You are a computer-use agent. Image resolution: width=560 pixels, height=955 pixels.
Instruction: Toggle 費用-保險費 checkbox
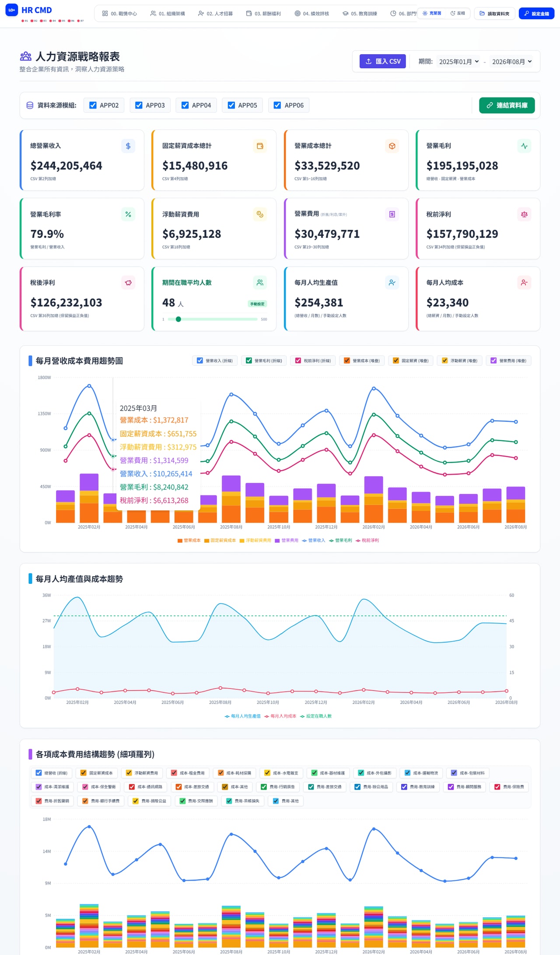point(497,787)
